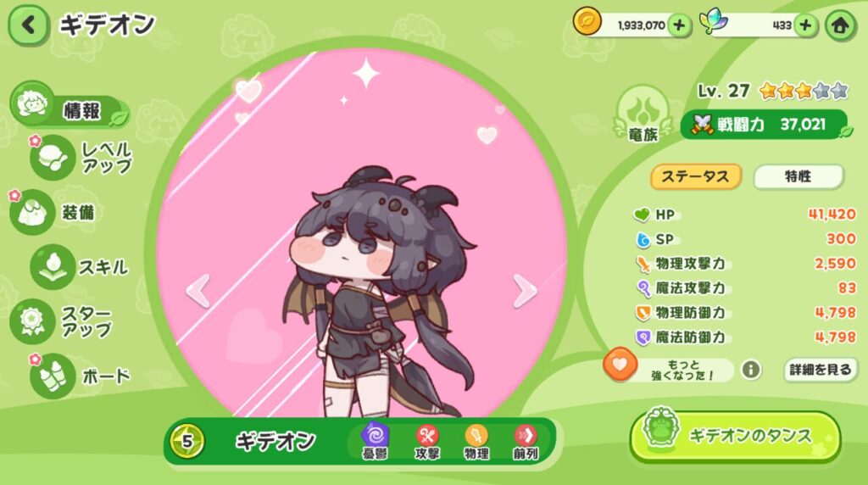
Task: Open the 情報 info menu item
Action: tap(70, 106)
